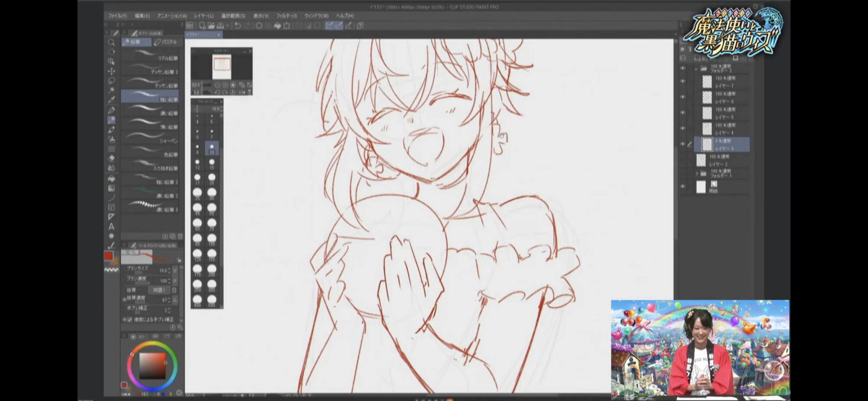The image size is (868, 401).
Task: Select the Eraser tool
Action: point(111,158)
